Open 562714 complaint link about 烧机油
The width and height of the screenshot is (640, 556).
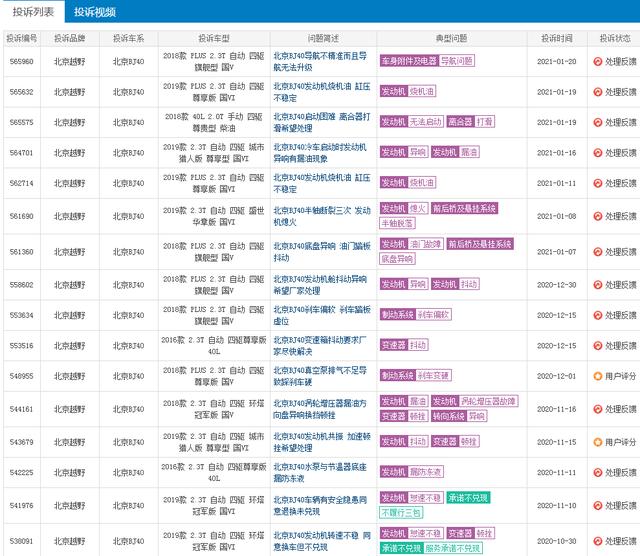(322, 183)
